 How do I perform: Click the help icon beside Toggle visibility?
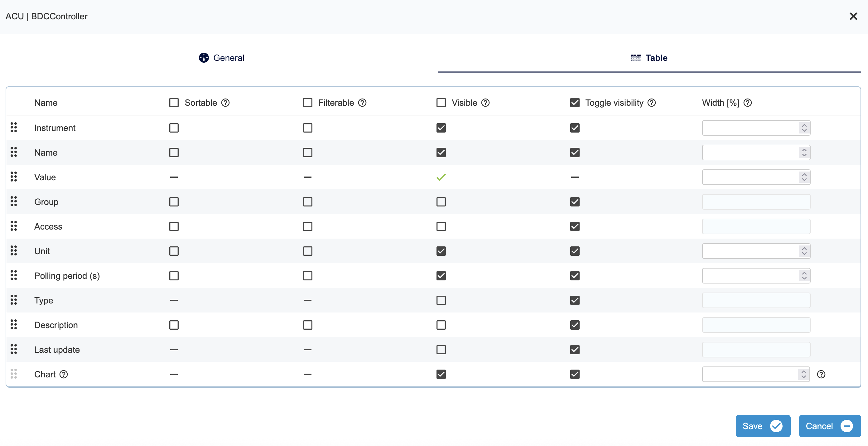tap(652, 103)
